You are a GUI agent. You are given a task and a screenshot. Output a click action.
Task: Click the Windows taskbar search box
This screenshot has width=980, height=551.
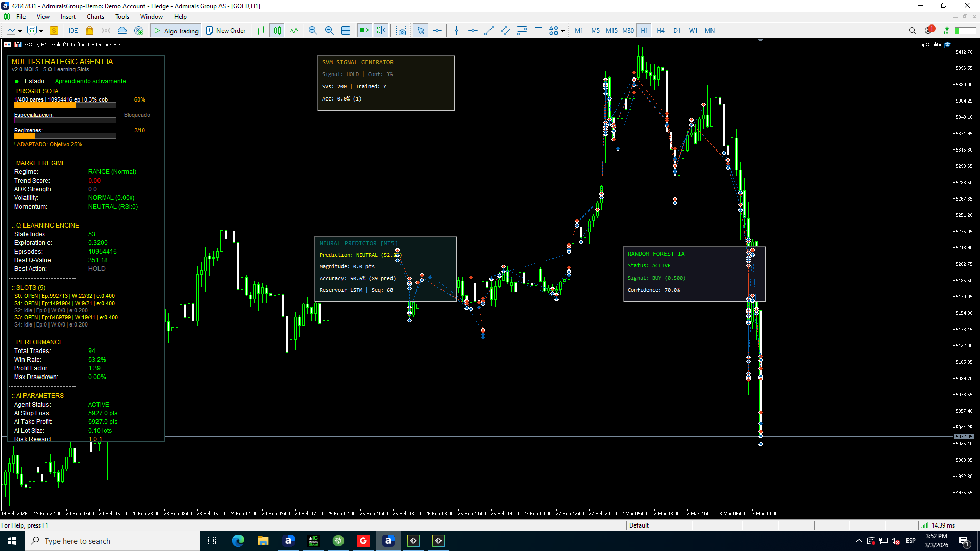[112, 541]
